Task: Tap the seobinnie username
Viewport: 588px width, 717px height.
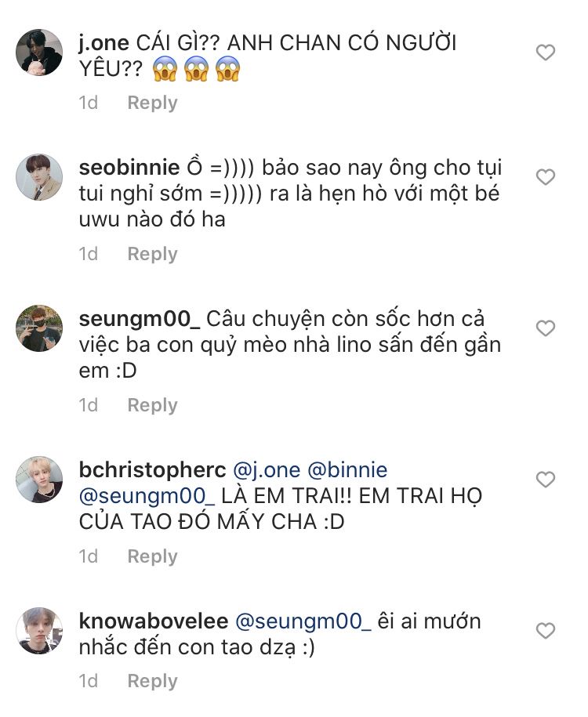Action: tap(129, 168)
